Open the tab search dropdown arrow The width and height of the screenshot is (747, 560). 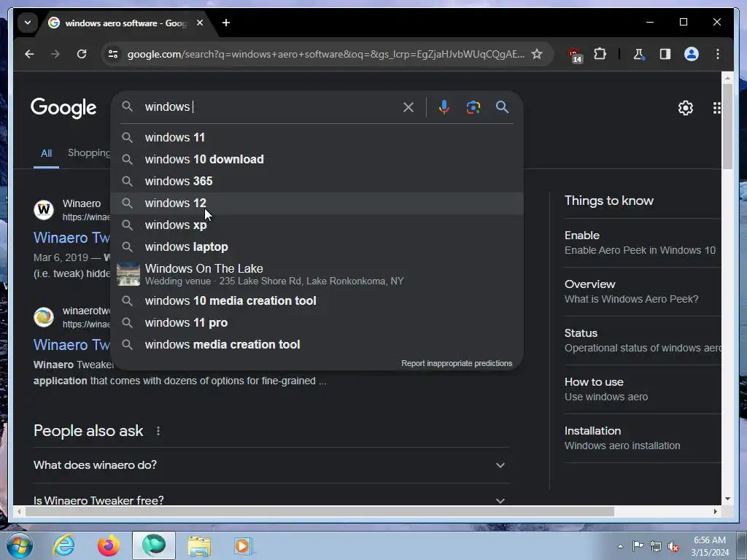click(28, 23)
